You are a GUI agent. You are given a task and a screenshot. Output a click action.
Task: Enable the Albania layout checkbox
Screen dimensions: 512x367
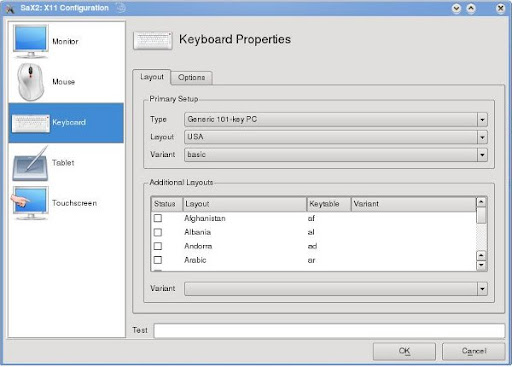click(x=158, y=232)
